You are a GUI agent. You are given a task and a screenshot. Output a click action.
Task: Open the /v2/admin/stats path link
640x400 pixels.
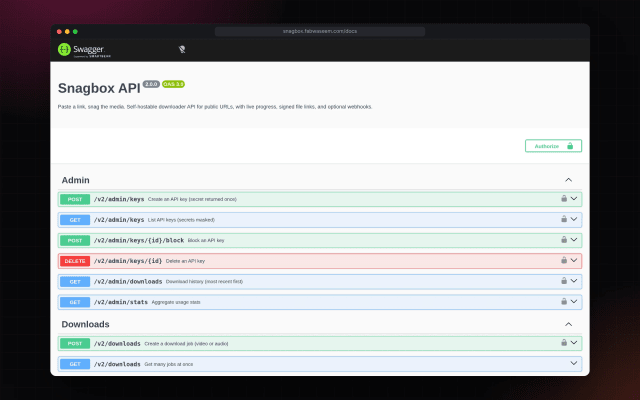[121, 302]
